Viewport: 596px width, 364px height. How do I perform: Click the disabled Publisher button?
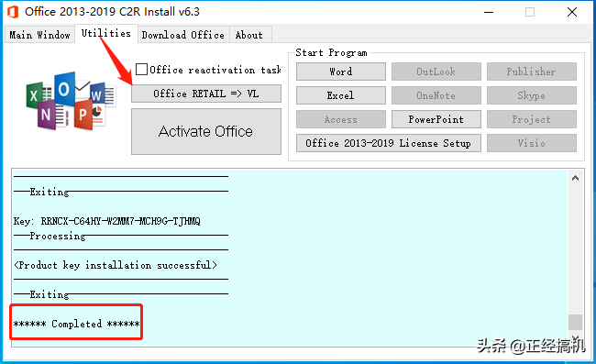[x=532, y=72]
